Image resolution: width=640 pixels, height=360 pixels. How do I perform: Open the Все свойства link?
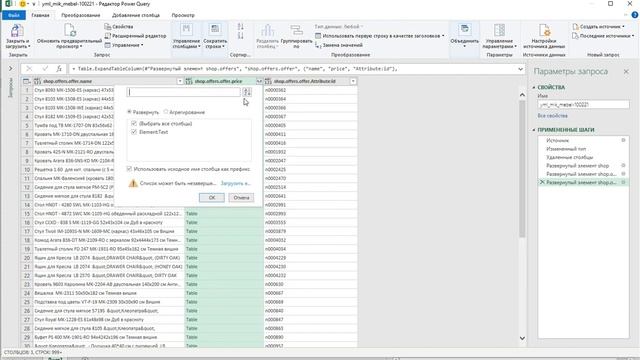[552, 116]
